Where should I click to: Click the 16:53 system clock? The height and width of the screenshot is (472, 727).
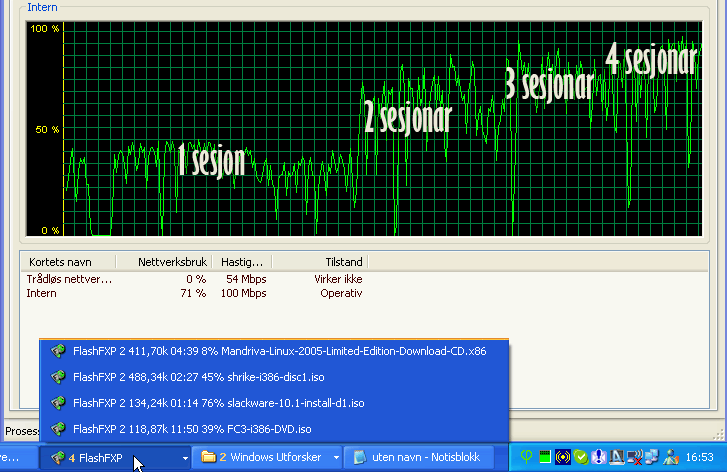coord(699,458)
